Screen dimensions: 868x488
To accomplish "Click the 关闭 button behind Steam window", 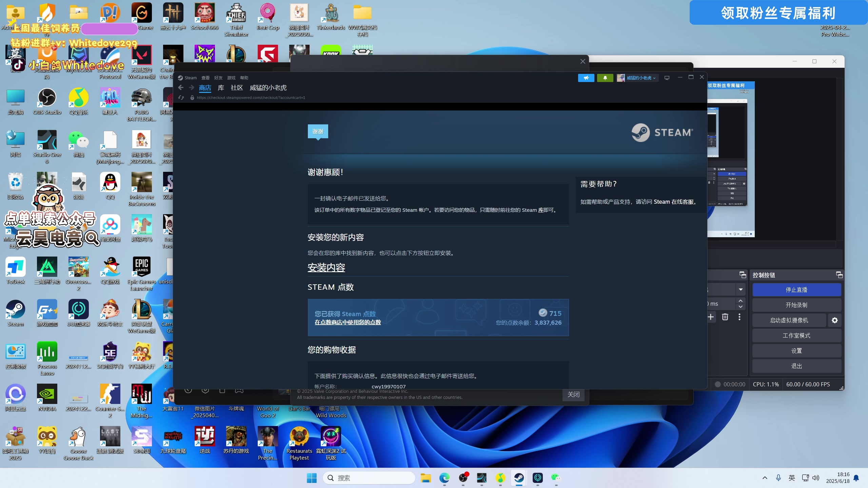I will pyautogui.click(x=573, y=394).
